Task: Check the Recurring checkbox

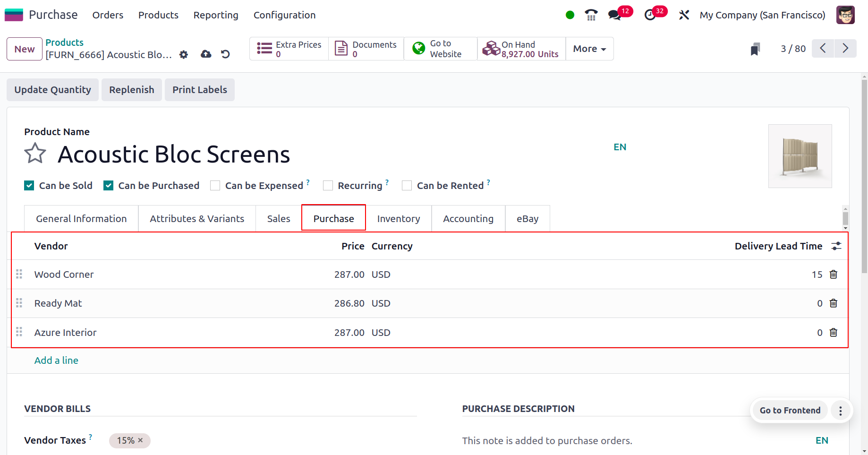Action: (x=328, y=185)
